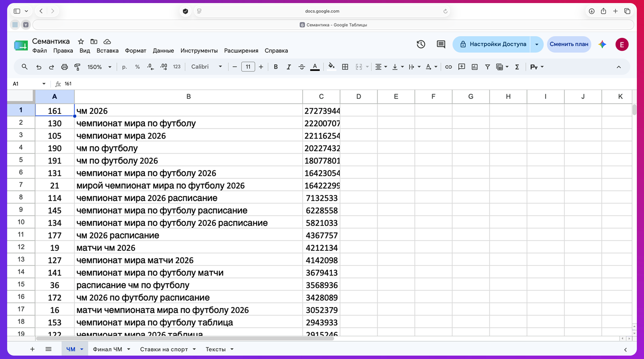Open the Данные menu
Screen dimensions: 644x359
163,51
